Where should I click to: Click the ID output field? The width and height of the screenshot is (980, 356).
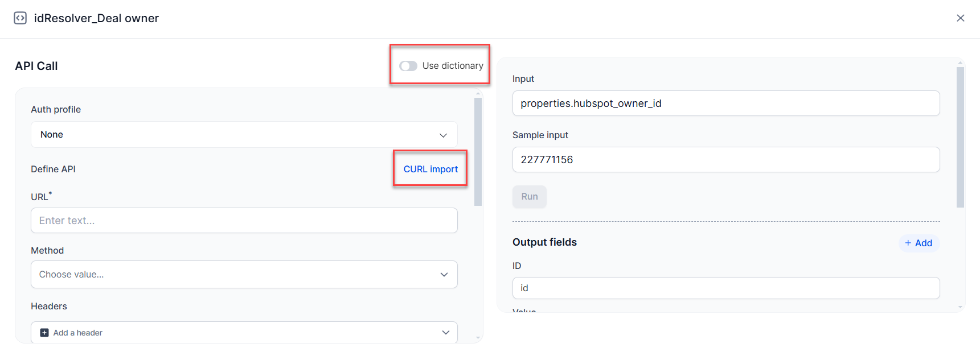(x=725, y=288)
